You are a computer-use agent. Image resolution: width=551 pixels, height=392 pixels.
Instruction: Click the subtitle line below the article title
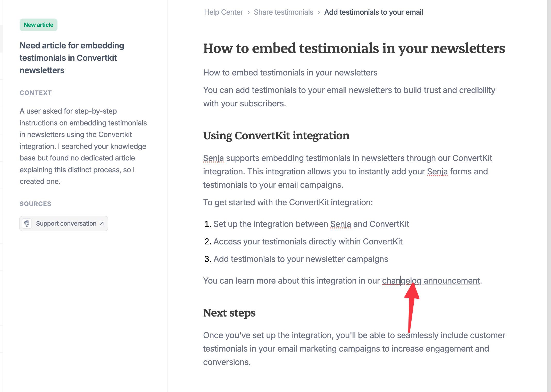tap(290, 73)
